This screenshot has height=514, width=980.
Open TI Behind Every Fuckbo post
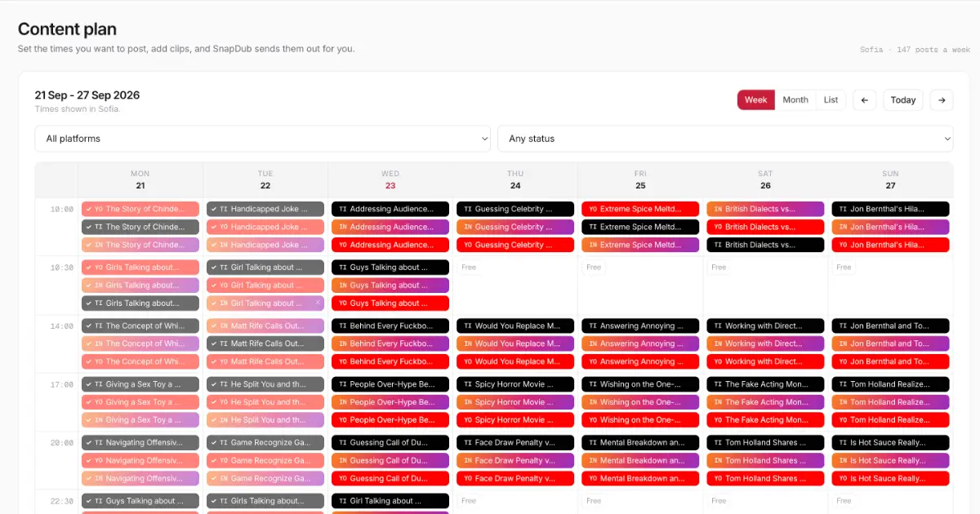390,326
